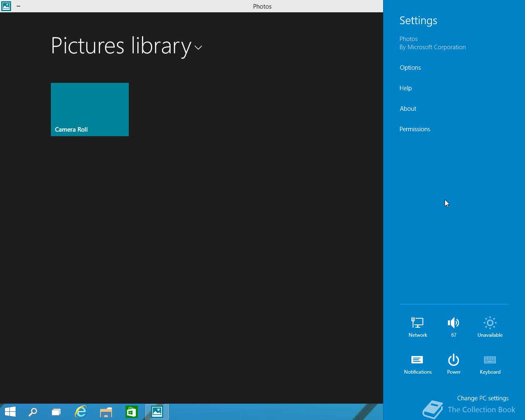Open the Camera Roll folder tile
This screenshot has width=525, height=420.
point(90,110)
